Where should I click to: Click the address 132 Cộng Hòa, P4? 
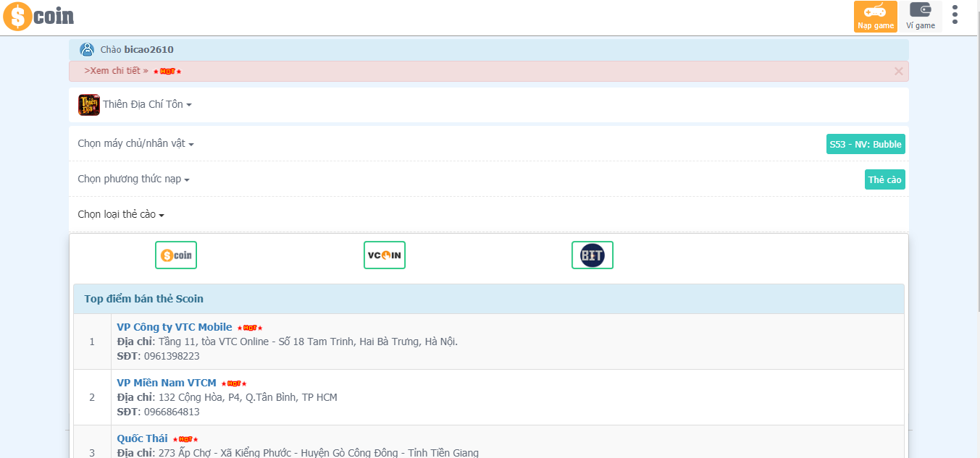tap(248, 397)
